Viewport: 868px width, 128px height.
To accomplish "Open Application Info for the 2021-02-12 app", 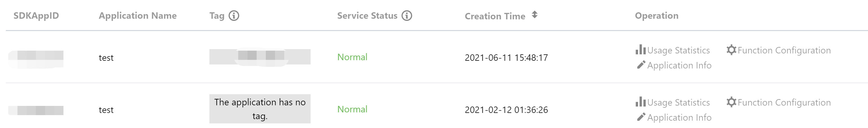I will (679, 117).
